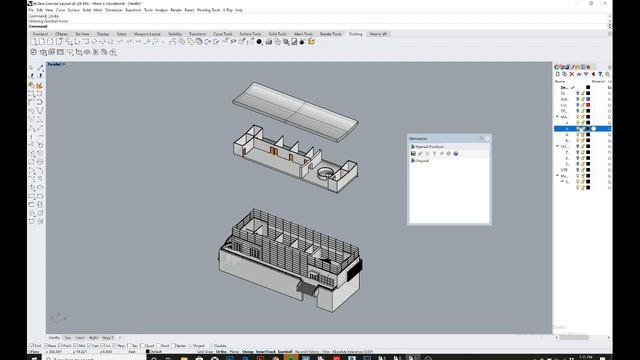Image resolution: width=640 pixels, height=360 pixels.
Task: Toggle lightbulb visibility of the SEC layer
Action: pyautogui.click(x=578, y=146)
